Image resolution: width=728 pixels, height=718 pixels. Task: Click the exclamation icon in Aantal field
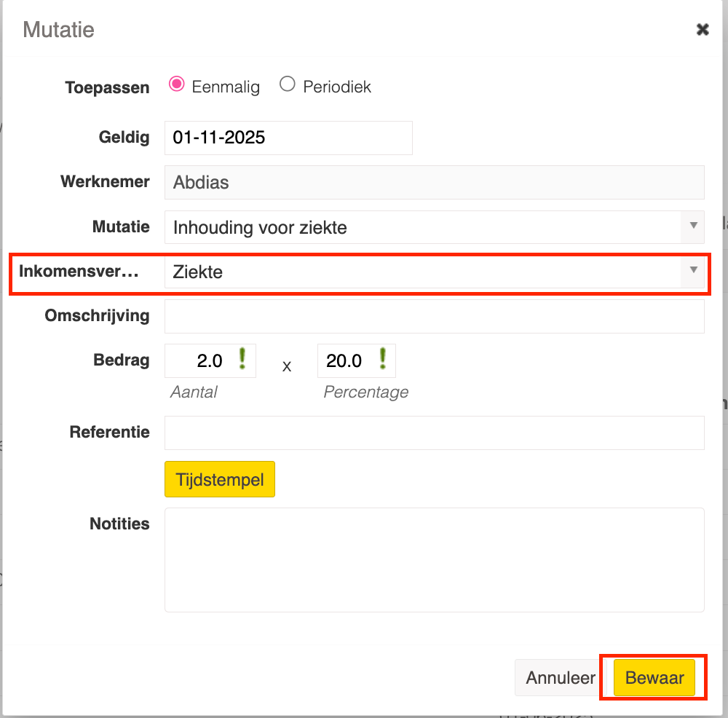(242, 359)
